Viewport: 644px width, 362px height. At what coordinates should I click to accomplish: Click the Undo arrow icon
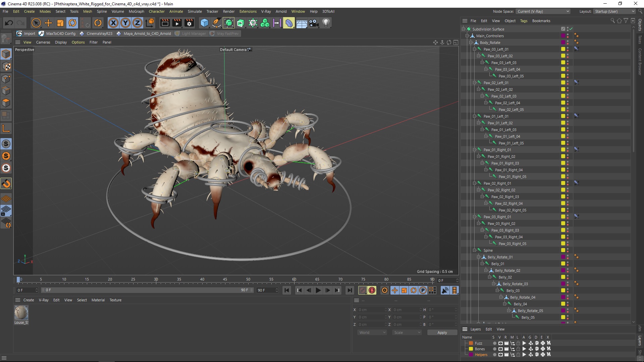[x=9, y=23]
